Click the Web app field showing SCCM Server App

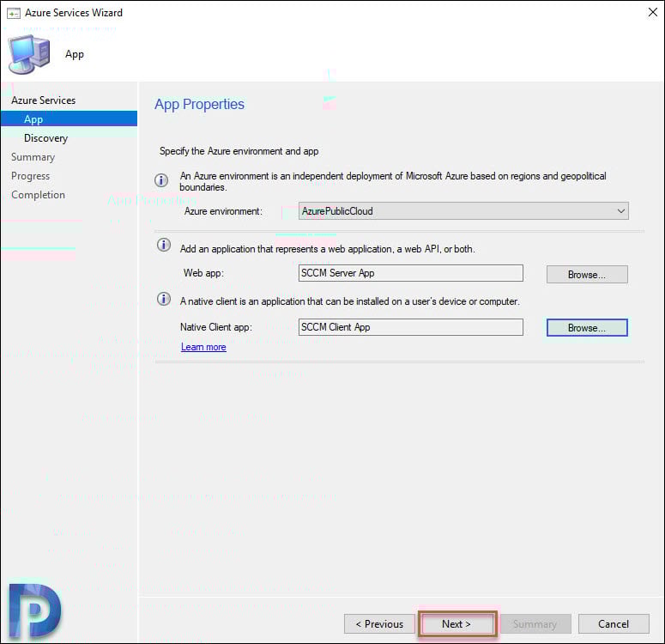tap(411, 273)
